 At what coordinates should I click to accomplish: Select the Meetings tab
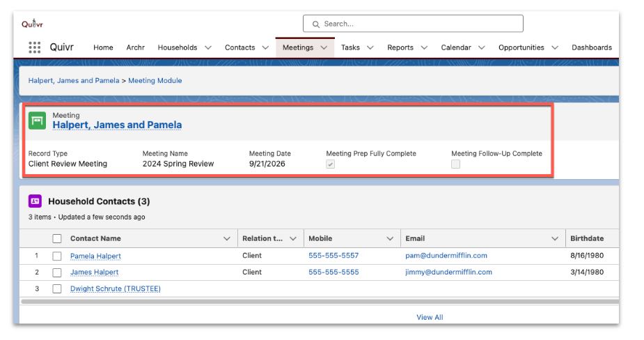coord(298,47)
